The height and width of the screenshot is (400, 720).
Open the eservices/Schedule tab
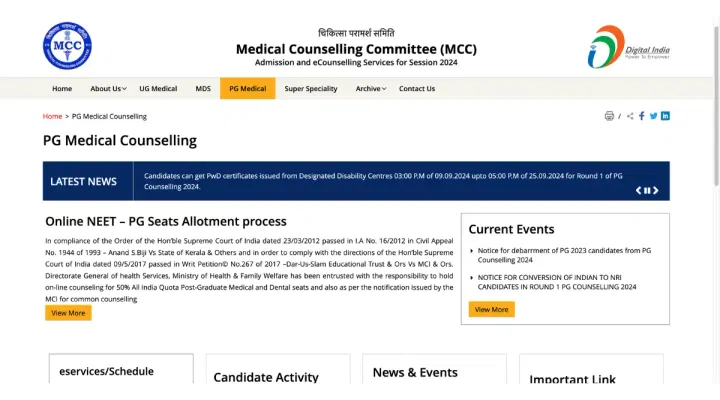[107, 371]
